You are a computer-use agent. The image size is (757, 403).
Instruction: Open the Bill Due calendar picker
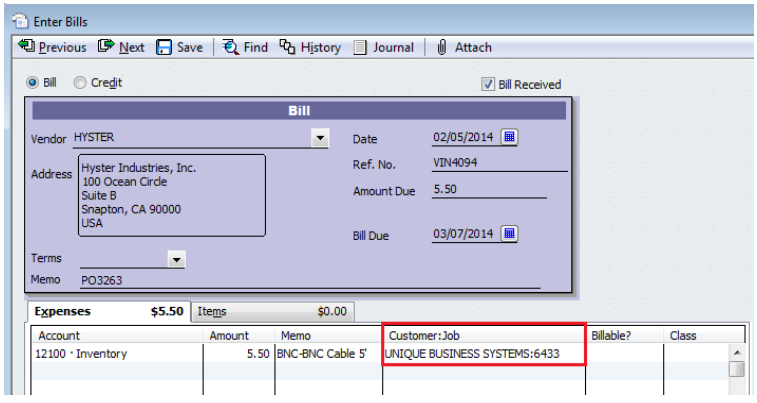point(509,234)
